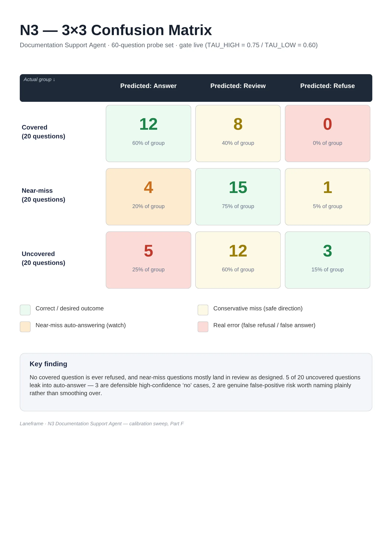Choose the Near-miss / Refuse cell showing 1
The height and width of the screenshot is (555, 392).
pos(328,197)
